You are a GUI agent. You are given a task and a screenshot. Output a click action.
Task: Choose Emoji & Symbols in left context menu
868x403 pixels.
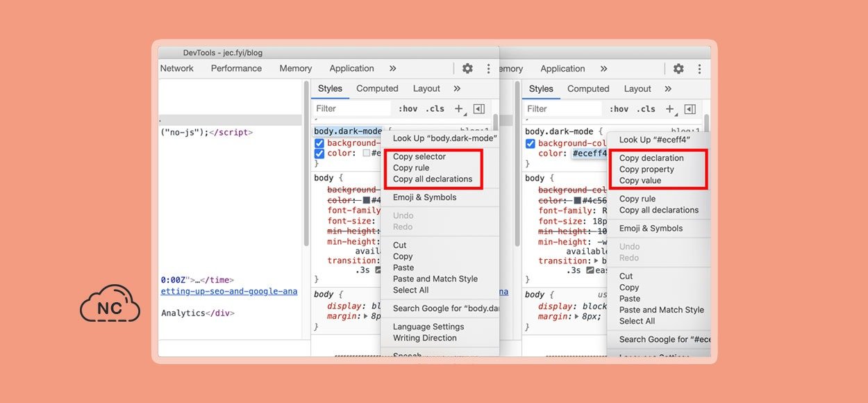pyautogui.click(x=425, y=197)
